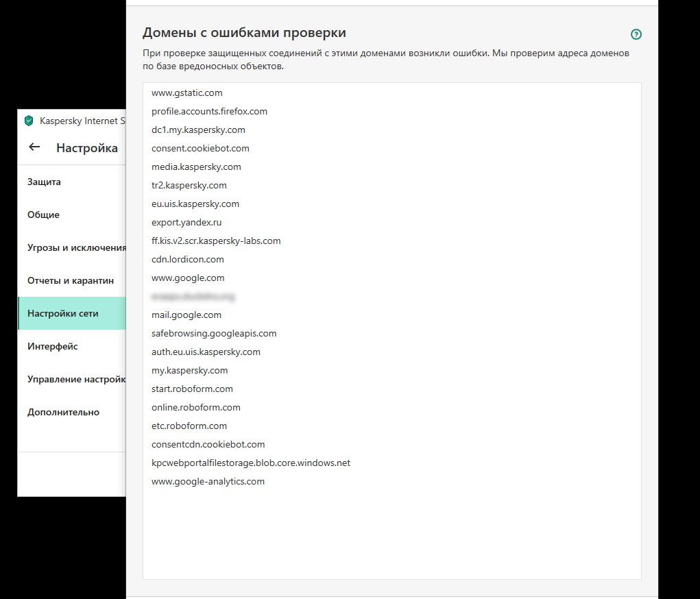Viewport: 700px width, 599px height.
Task: Click the Домены с ошибками проверки heading
Action: (244, 33)
